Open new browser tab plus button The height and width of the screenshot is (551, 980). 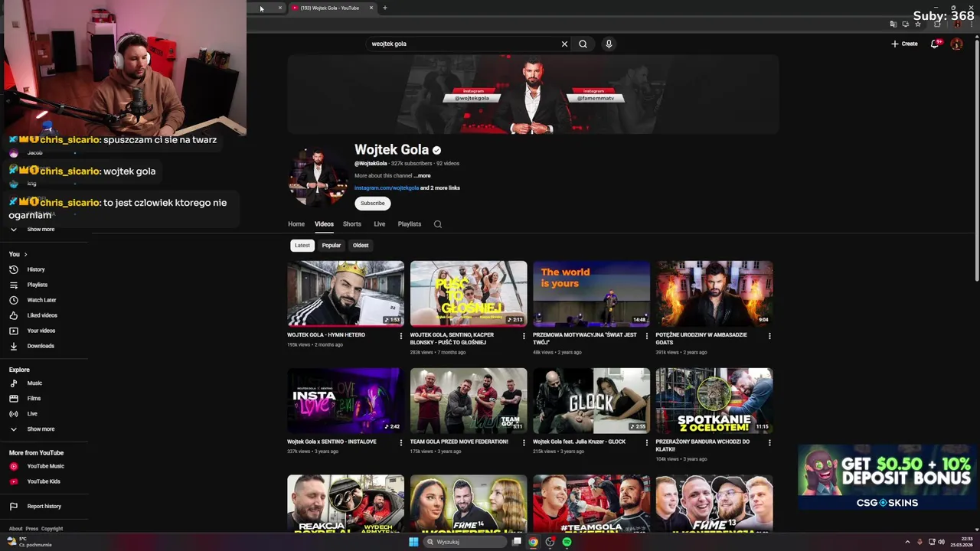tap(385, 8)
